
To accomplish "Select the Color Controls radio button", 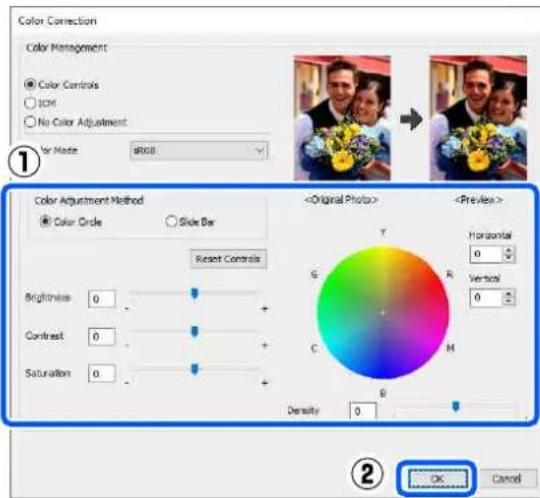I will [30, 84].
